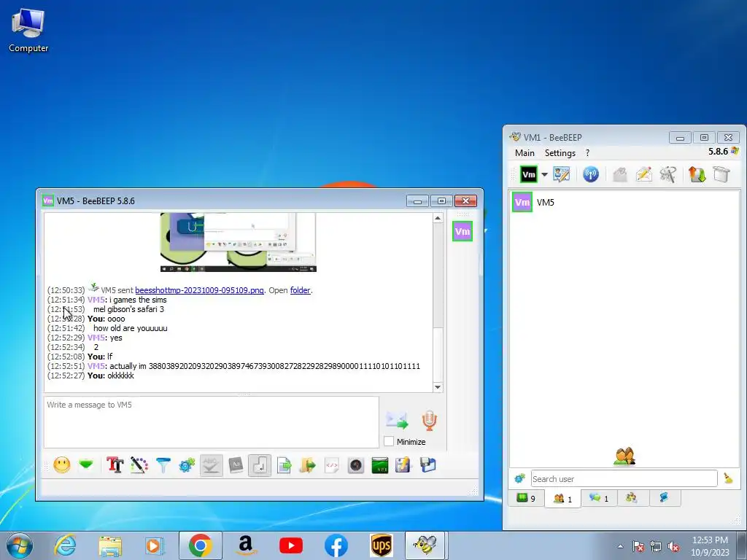Open the Main menu in VM1 BeeBEEP
The width and height of the screenshot is (747, 560).
(525, 153)
